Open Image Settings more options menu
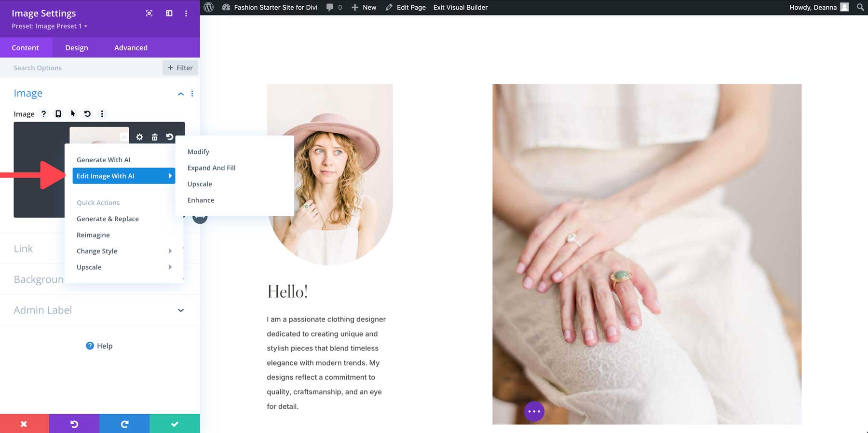Screen dimensions: 868x433 pos(186,14)
